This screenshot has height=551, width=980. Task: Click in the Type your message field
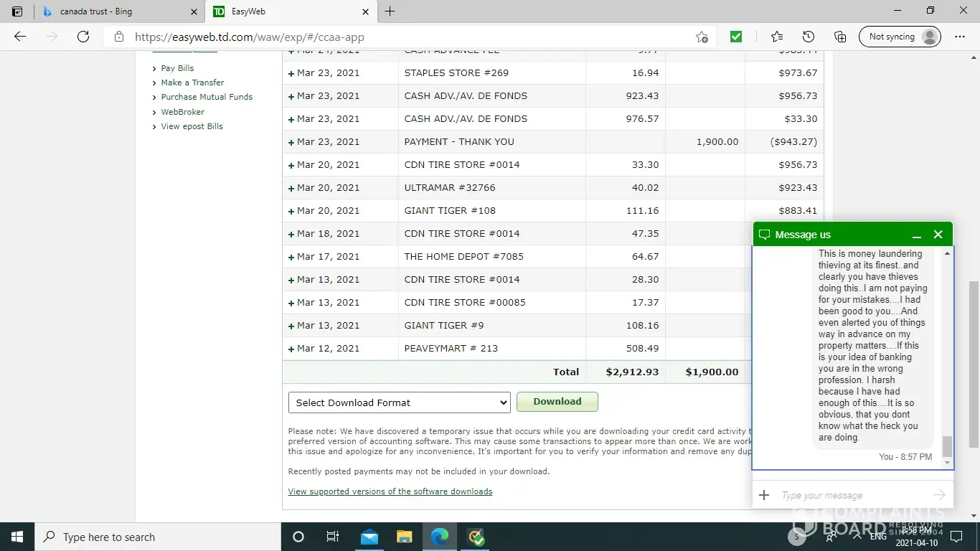click(854, 495)
